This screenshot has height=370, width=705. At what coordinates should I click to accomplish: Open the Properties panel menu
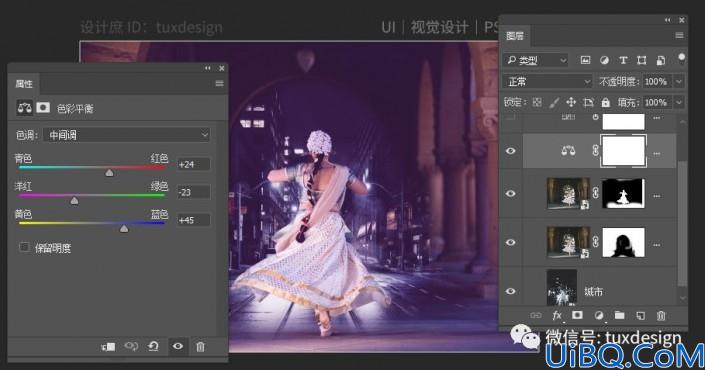219,84
